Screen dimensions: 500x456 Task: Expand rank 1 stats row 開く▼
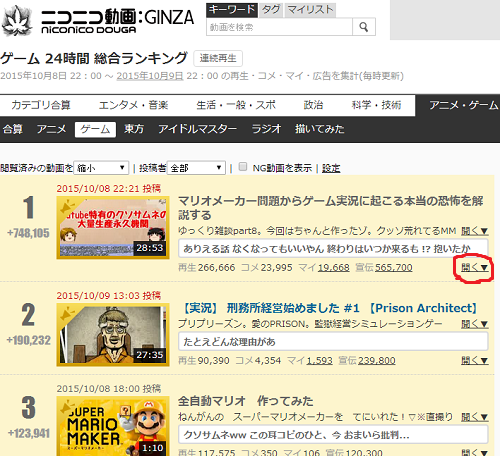[x=475, y=267]
